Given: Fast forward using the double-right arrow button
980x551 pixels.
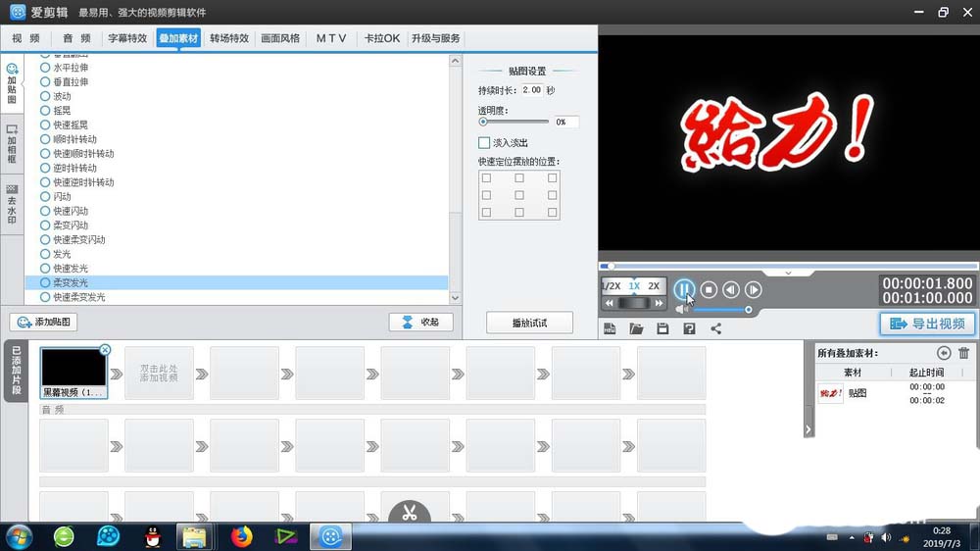Looking at the screenshot, I should (659, 303).
